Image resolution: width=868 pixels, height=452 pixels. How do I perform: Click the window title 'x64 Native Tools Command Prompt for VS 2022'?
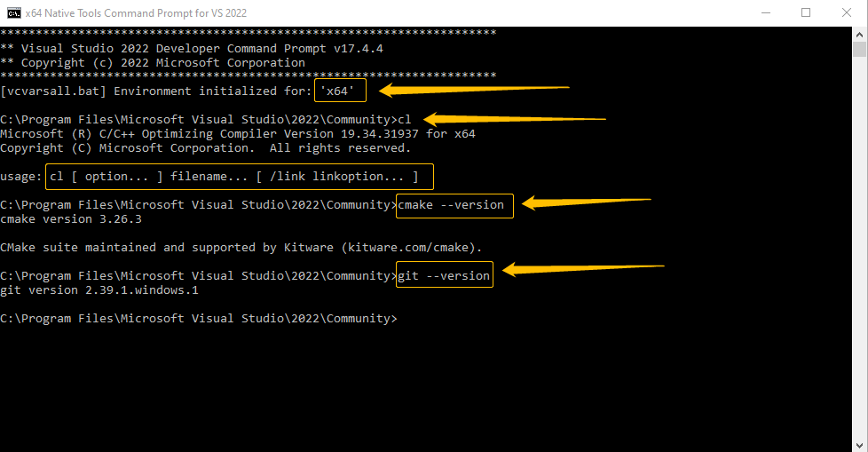point(136,12)
